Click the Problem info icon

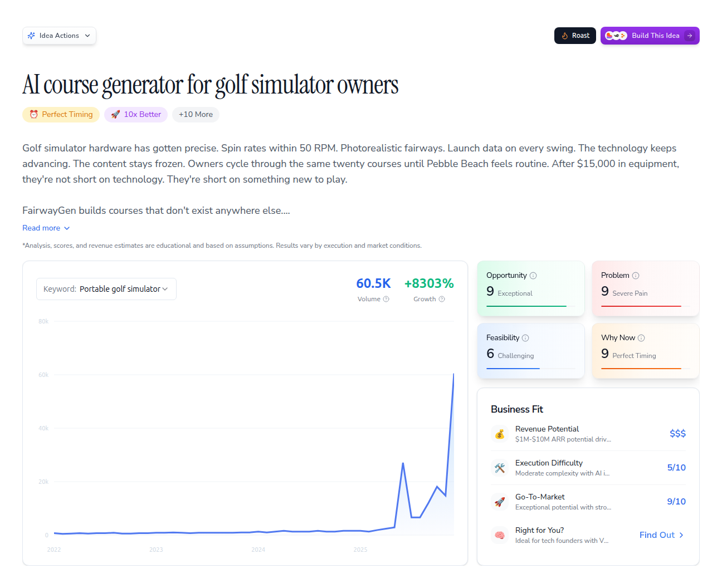[x=636, y=276]
